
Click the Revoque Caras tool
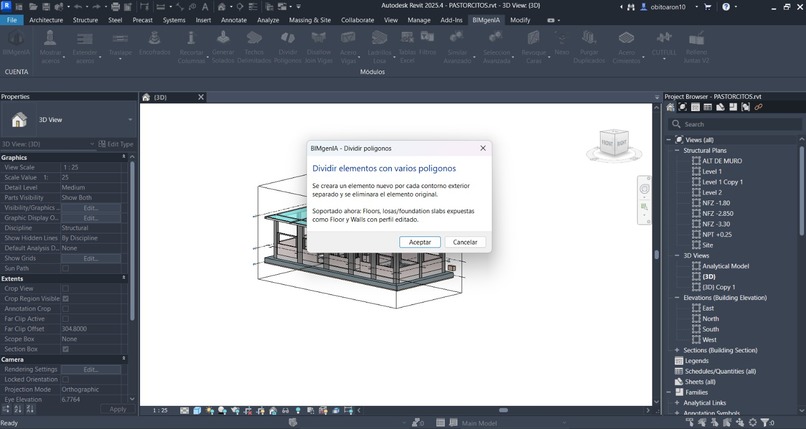(x=534, y=47)
